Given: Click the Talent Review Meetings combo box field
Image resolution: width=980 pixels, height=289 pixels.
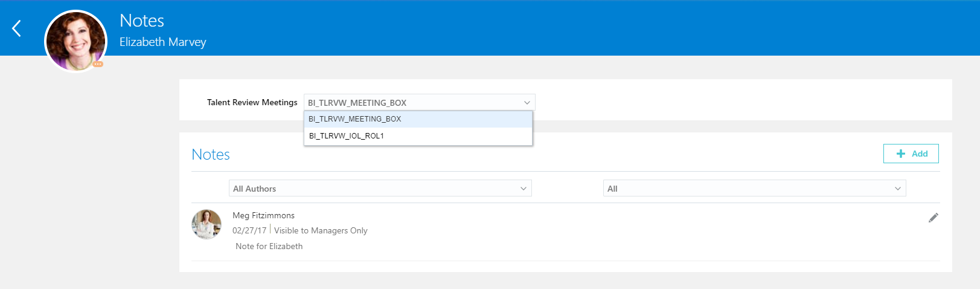Looking at the screenshot, I should pos(411,103).
